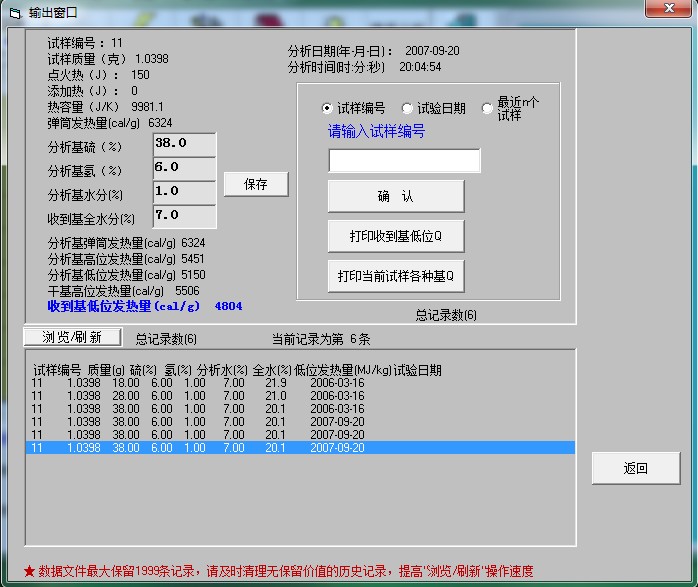Click 打印当前试样各种基Q button
This screenshot has height=587, width=698.
[396, 275]
